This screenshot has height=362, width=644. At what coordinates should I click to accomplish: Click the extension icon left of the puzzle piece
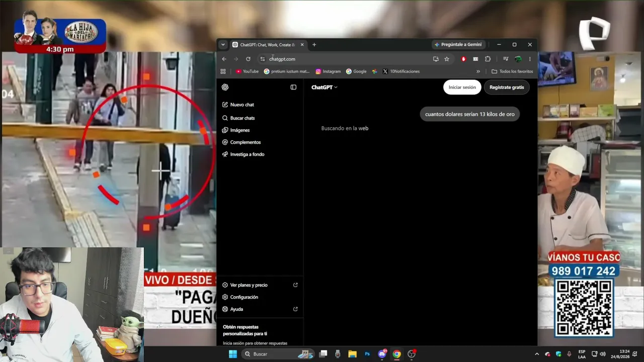475,59
